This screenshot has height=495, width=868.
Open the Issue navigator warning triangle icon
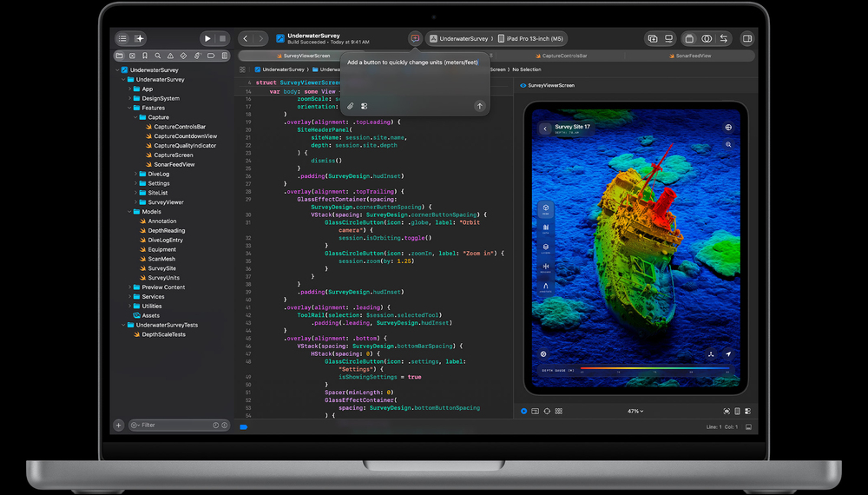[170, 56]
